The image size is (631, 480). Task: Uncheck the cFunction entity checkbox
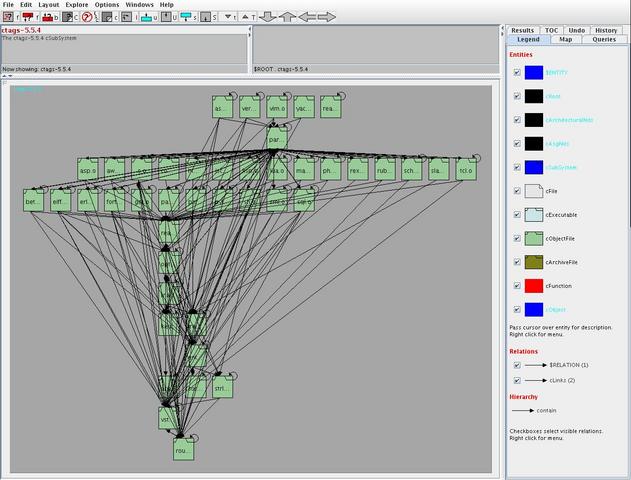(517, 286)
